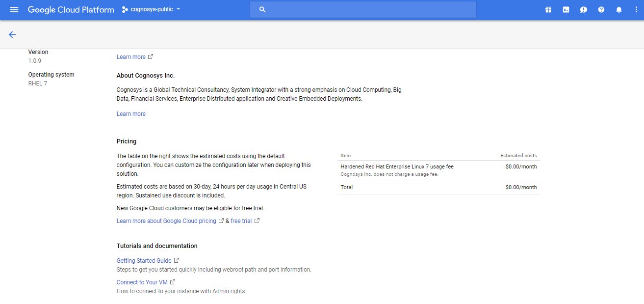The image size is (644, 304).
Task: Show notifications via the bell icon
Action: [x=618, y=10]
